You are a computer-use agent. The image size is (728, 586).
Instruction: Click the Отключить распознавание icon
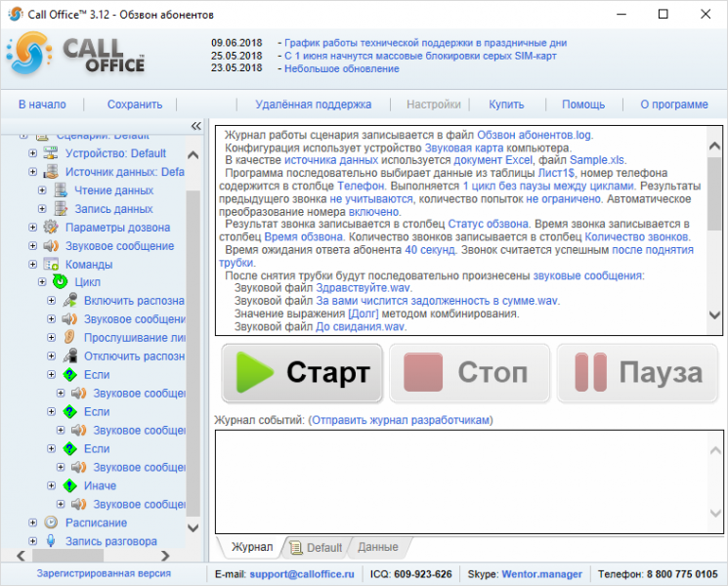point(69,356)
